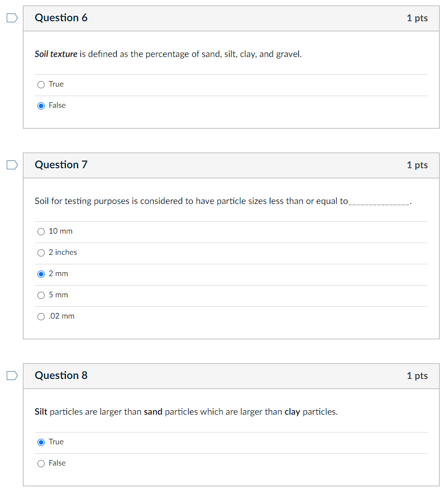Select the 10 mm radio button

click(x=41, y=231)
